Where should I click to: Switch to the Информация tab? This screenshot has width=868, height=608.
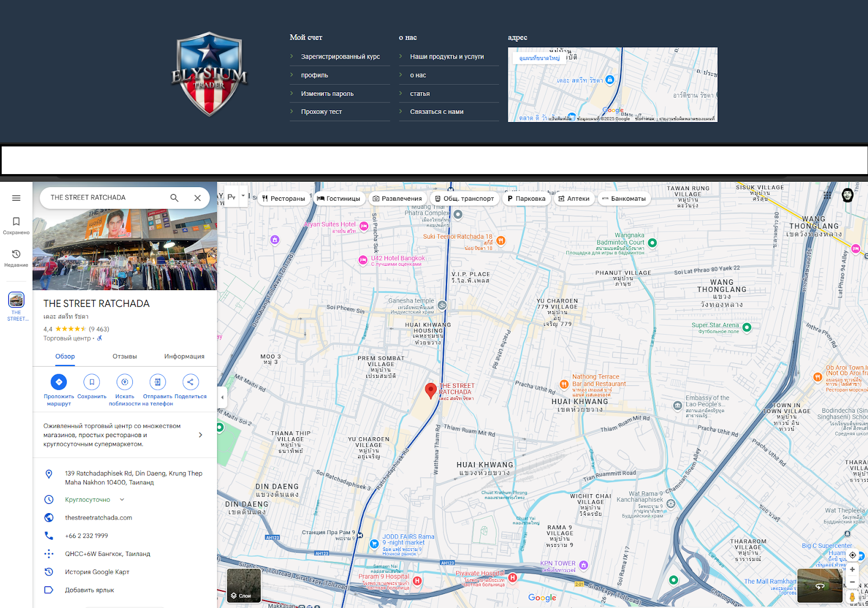click(184, 356)
